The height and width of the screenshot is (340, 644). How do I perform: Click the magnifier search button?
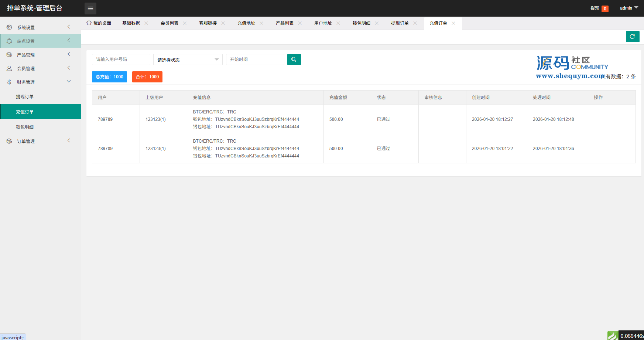[294, 59]
